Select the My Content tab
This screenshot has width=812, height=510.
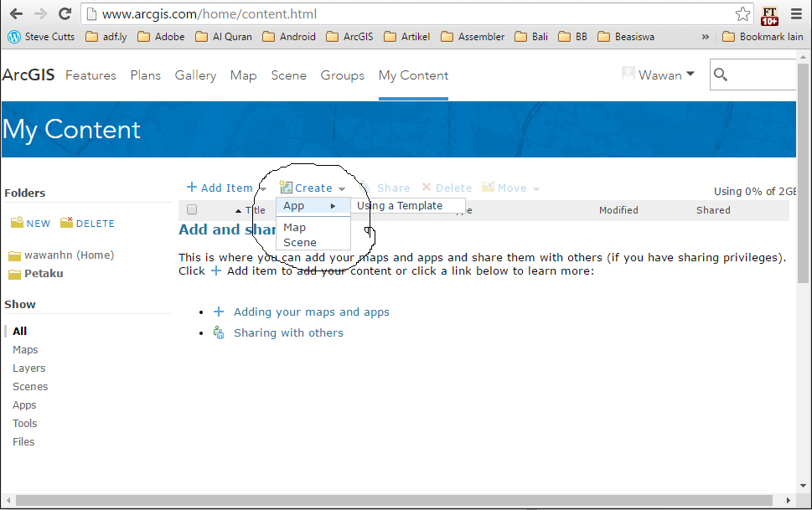click(413, 75)
